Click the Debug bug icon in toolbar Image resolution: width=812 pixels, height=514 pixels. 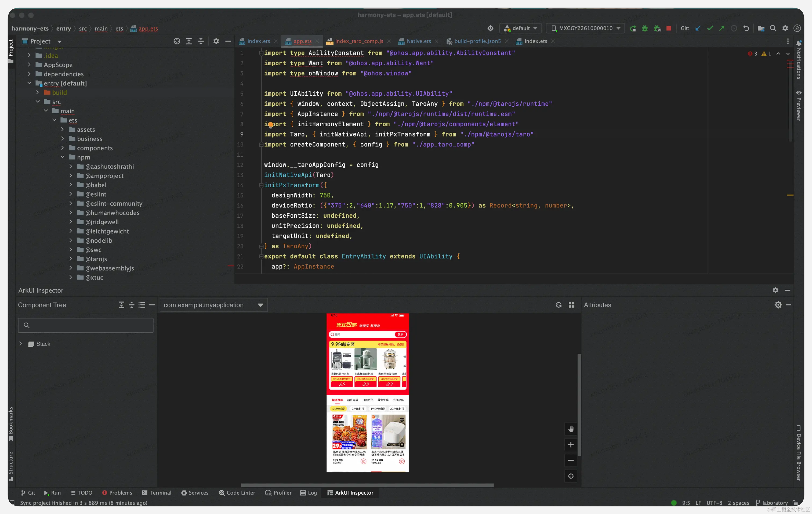pos(644,28)
